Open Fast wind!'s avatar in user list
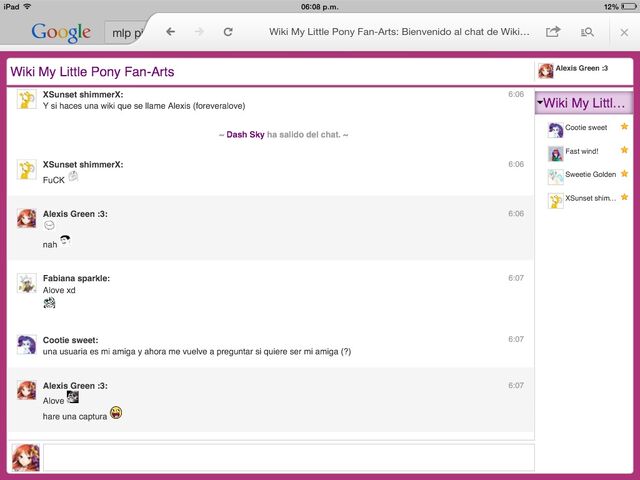 (556, 154)
